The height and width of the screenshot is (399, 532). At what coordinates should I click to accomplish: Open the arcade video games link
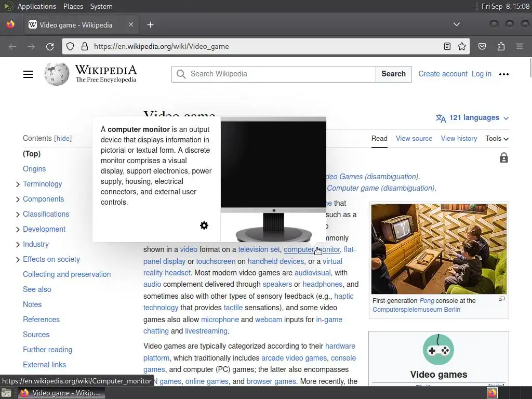coord(294,358)
